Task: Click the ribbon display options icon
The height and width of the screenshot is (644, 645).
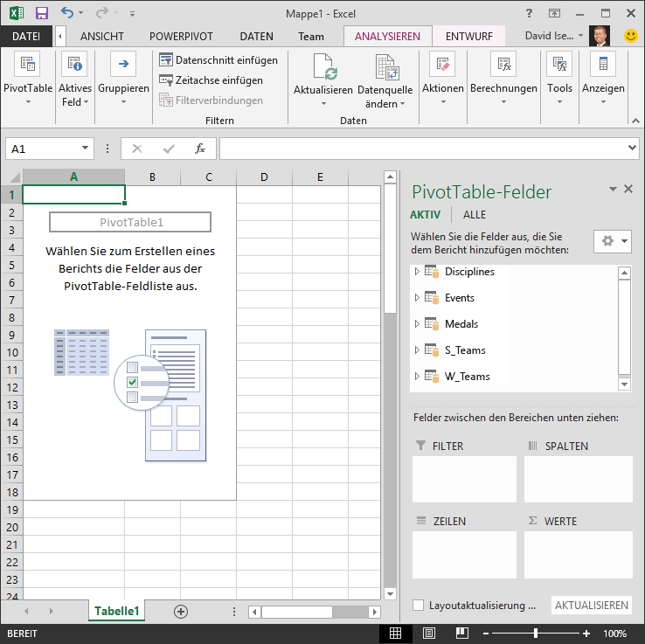Action: (554, 13)
